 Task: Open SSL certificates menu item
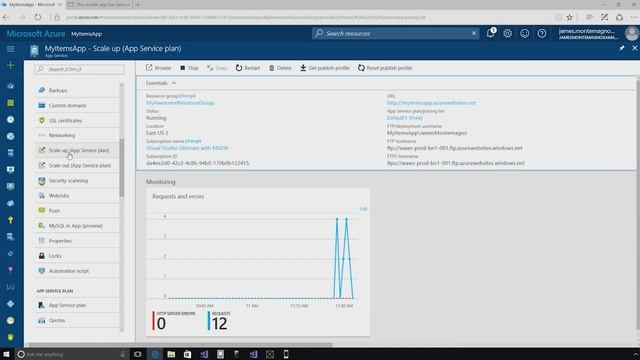(x=78, y=120)
